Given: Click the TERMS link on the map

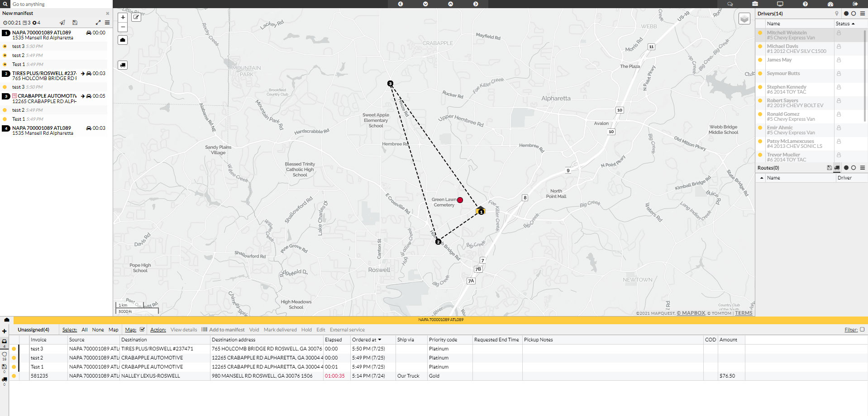Looking at the screenshot, I should point(744,313).
